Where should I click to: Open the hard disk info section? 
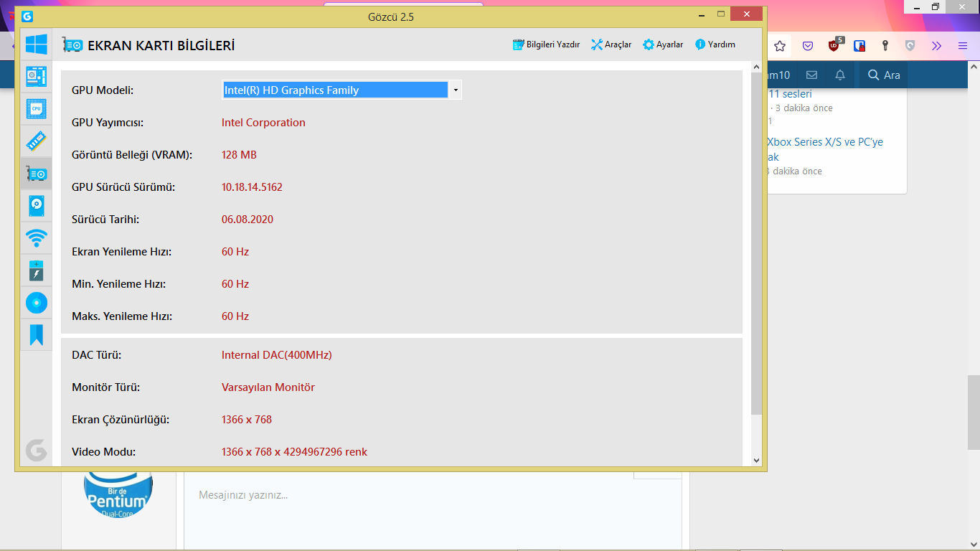pyautogui.click(x=36, y=206)
